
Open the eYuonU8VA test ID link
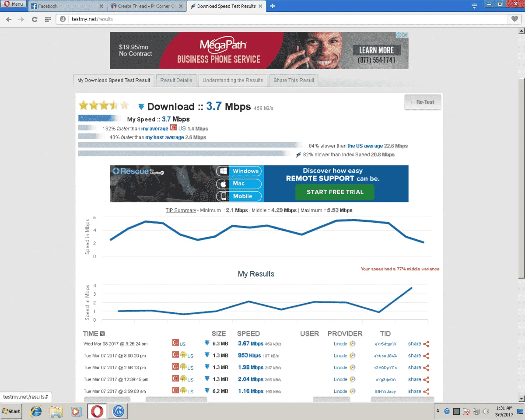point(385,356)
